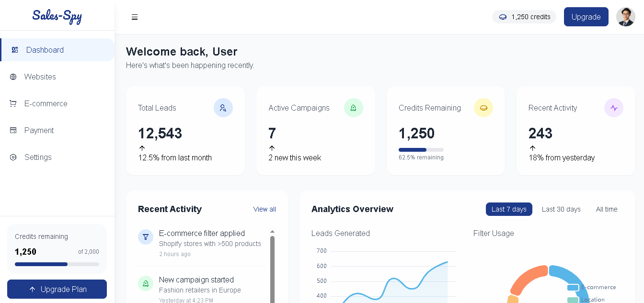Click the Active Campaigns megaphone icon
The width and height of the screenshot is (644, 303).
[x=354, y=108]
